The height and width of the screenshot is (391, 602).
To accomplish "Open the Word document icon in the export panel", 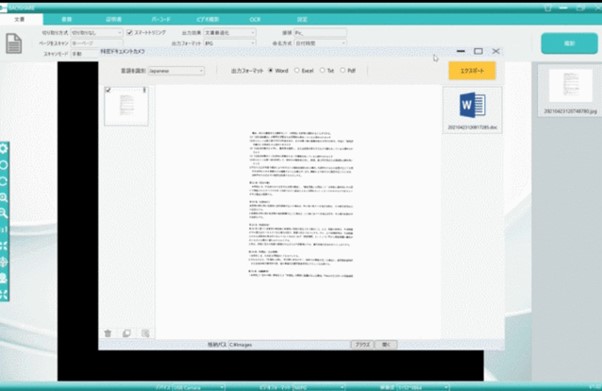I will click(472, 105).
